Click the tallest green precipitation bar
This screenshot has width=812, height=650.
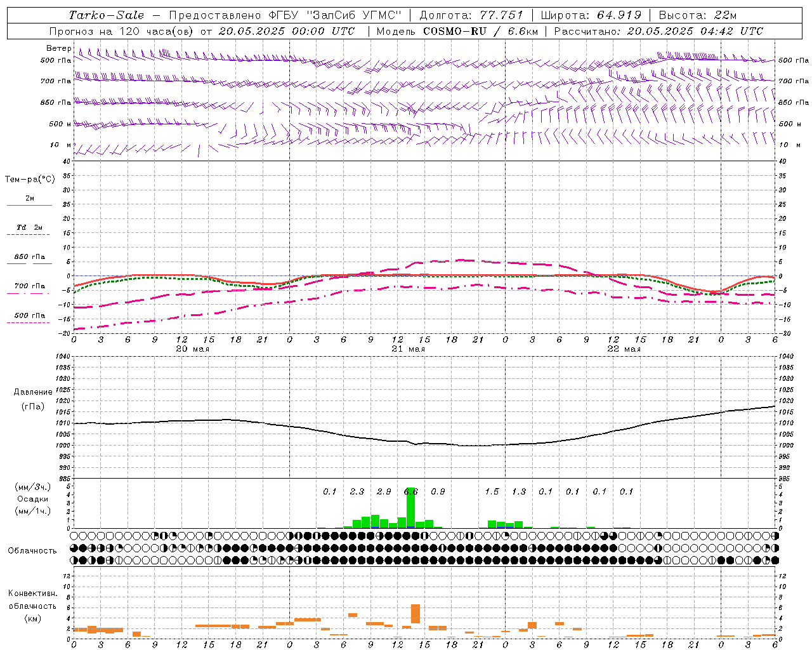coord(410,508)
